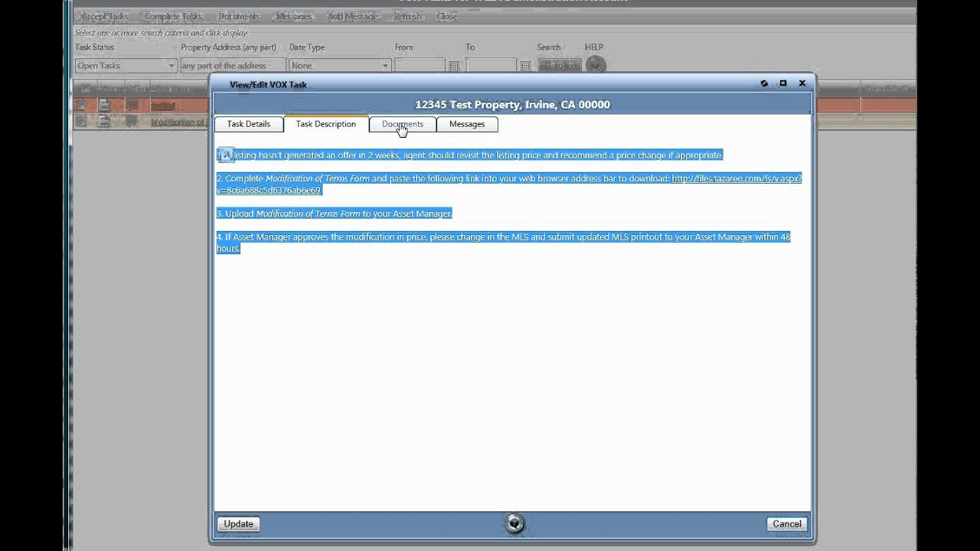Open the files.tazareo.com download link
The image size is (980, 551).
737,178
